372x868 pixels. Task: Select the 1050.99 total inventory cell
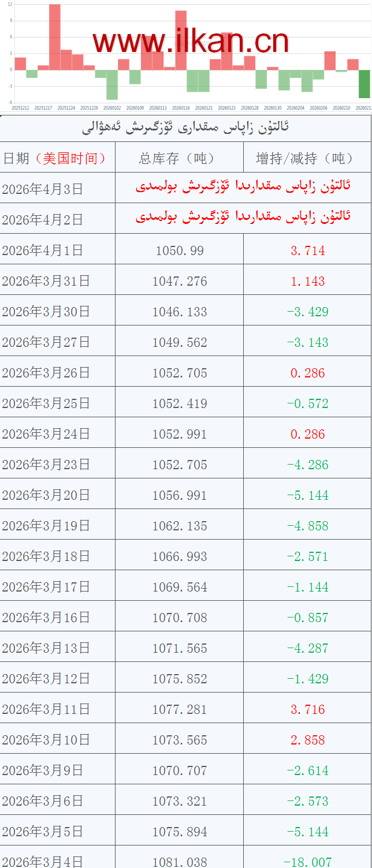(179, 250)
